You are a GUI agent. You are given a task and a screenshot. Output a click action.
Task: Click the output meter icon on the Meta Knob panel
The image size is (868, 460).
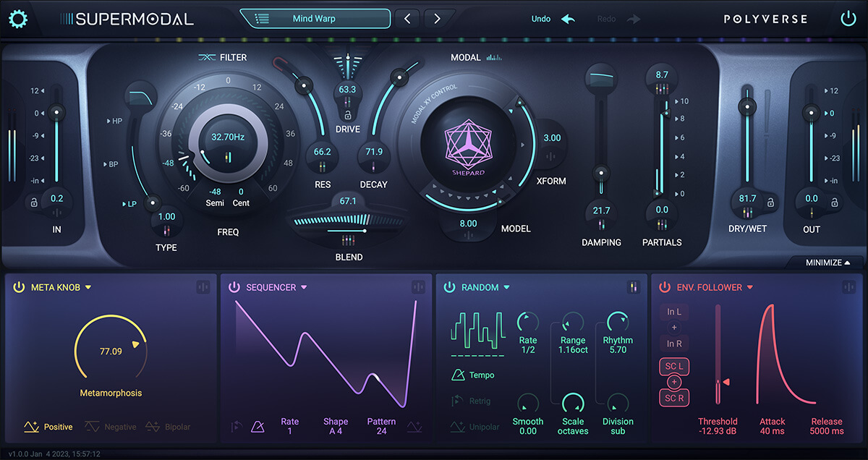coord(202,286)
